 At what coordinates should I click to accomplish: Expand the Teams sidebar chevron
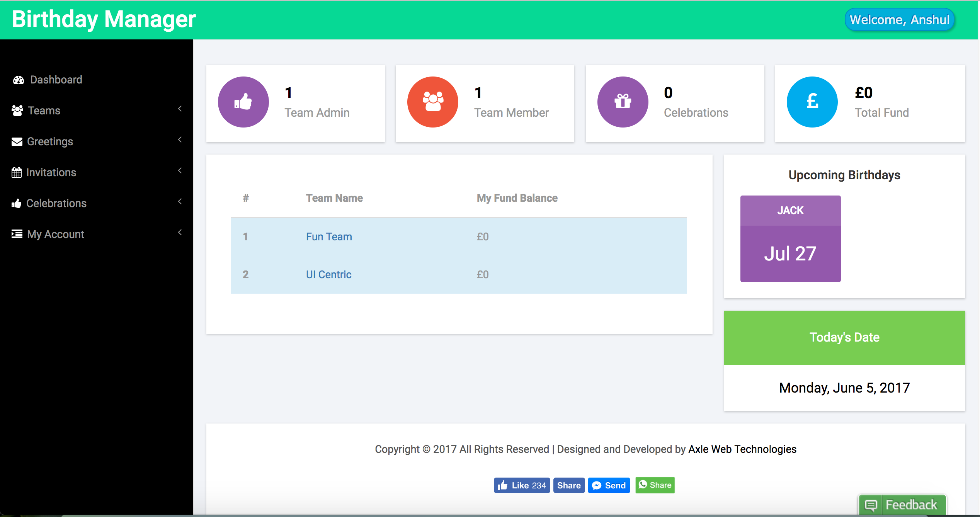(180, 109)
